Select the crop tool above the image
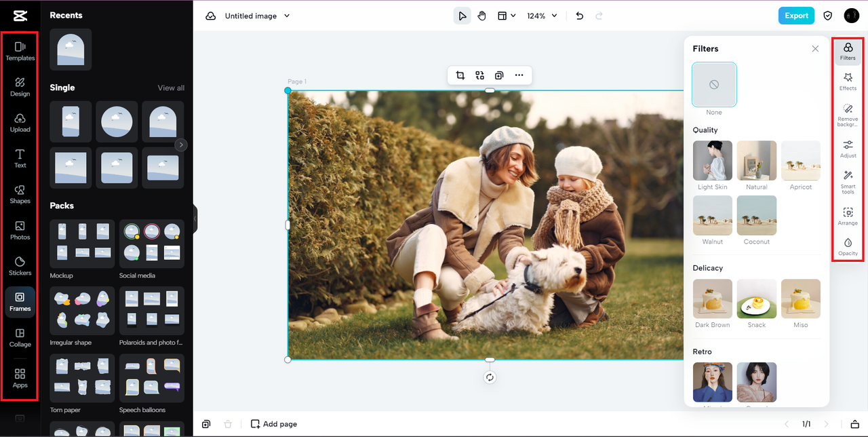 coord(460,75)
